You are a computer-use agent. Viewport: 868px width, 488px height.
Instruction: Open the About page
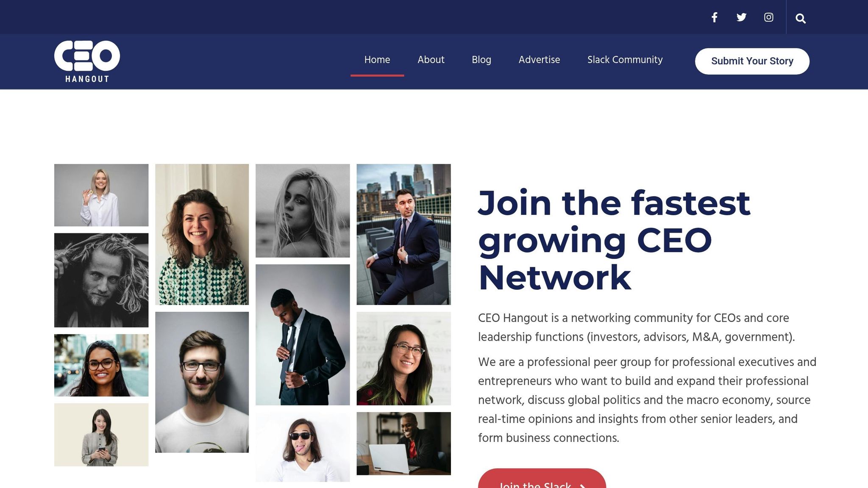[431, 60]
